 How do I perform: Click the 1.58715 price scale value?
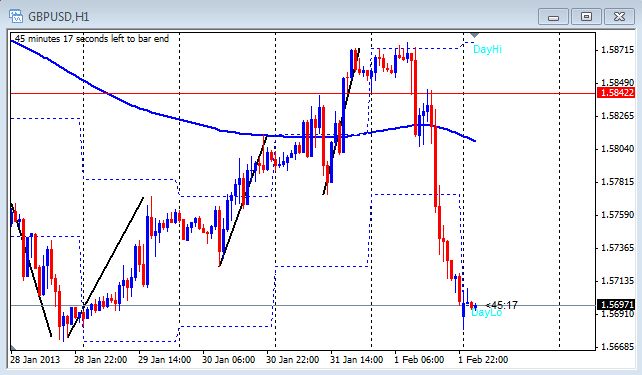[617, 50]
